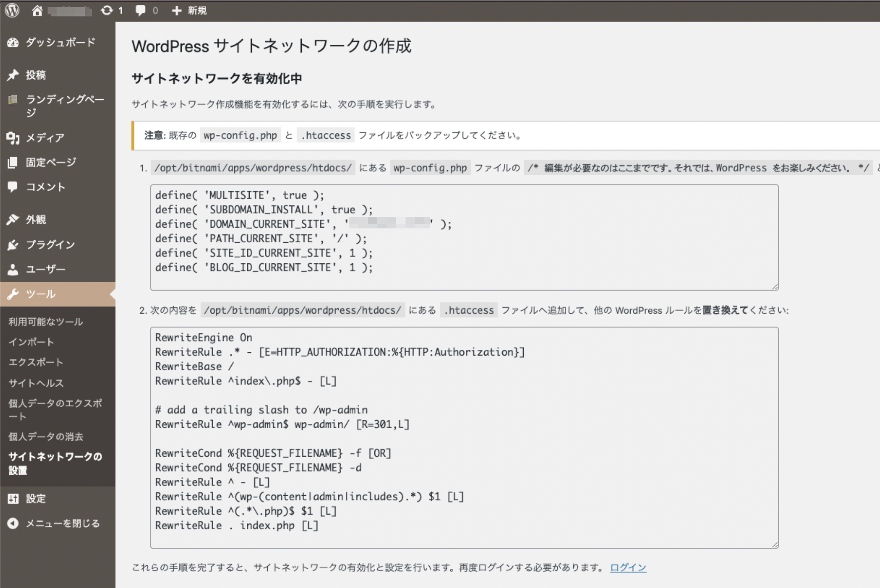The height and width of the screenshot is (588, 880).
Task: Open インポート under Tools
Action: coord(32,342)
